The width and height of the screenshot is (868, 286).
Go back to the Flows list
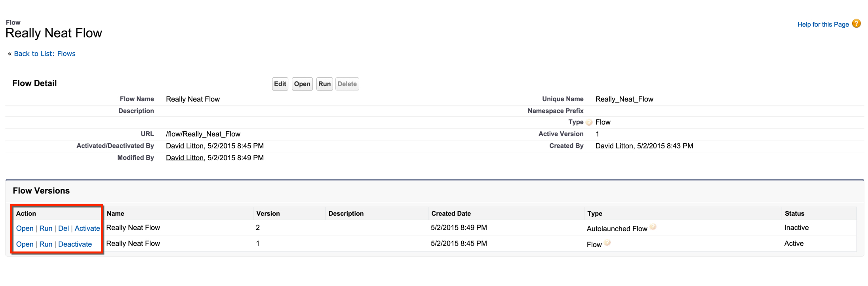click(x=44, y=54)
